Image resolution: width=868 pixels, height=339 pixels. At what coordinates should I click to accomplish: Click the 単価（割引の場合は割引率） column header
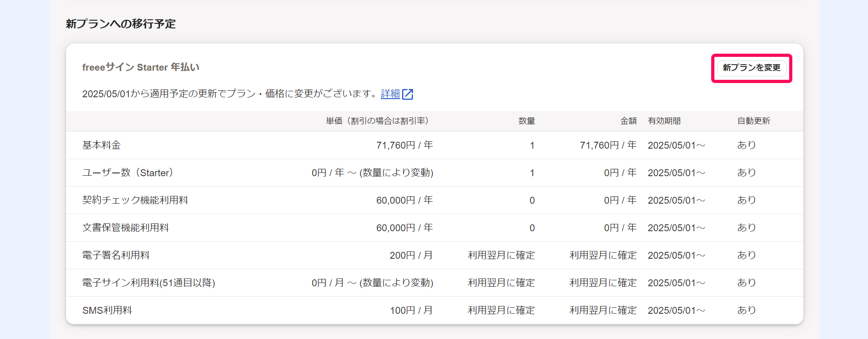[x=377, y=121]
